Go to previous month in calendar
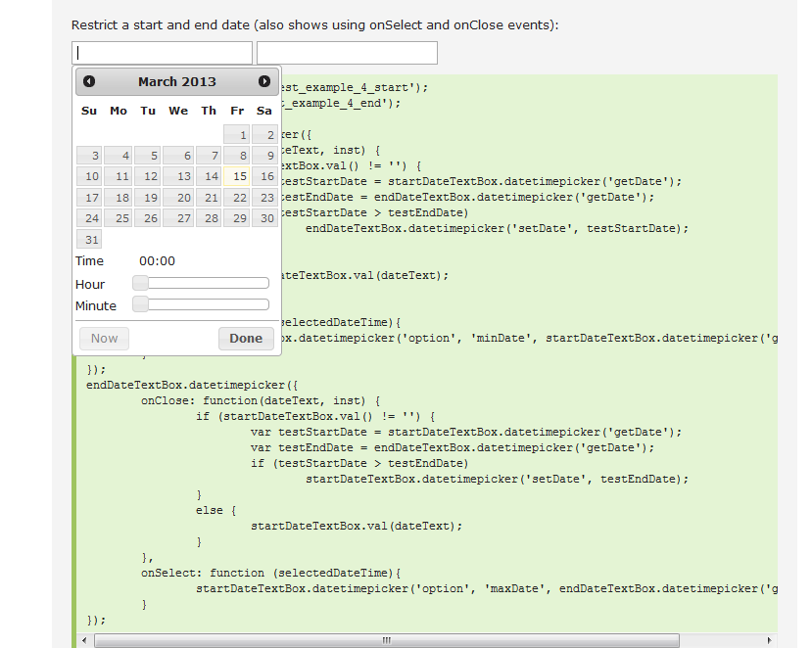Screen dimensions: 812x648 coord(89,81)
